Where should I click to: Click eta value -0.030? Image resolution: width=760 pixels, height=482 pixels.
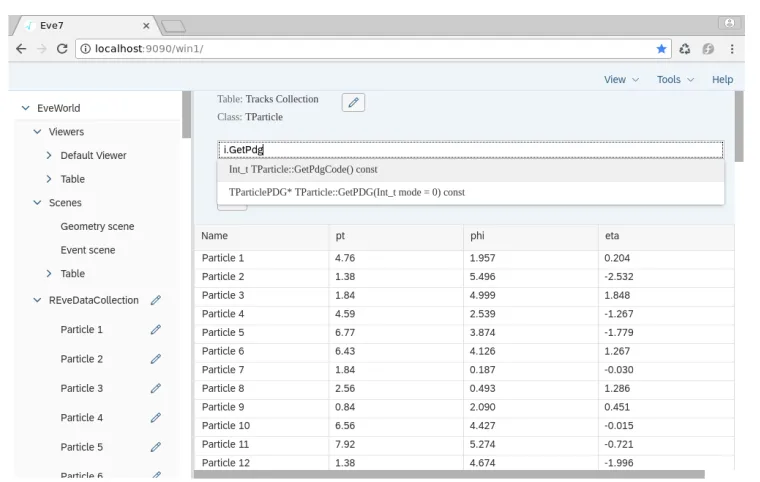click(x=618, y=370)
